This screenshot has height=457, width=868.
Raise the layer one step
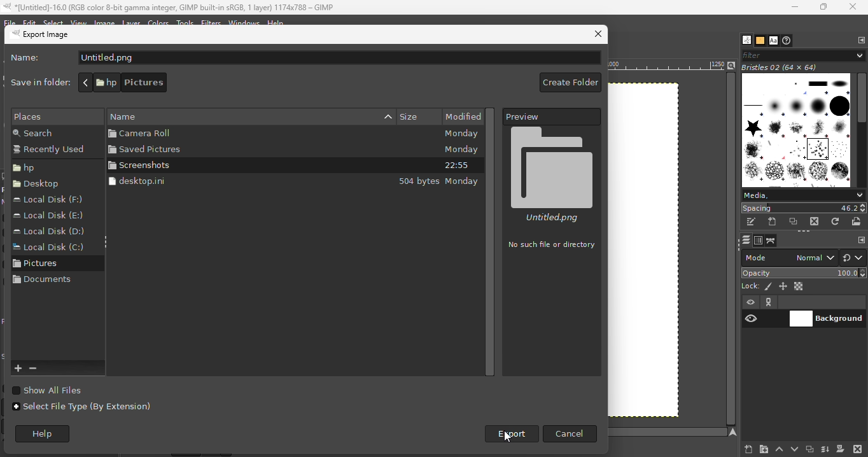click(780, 450)
